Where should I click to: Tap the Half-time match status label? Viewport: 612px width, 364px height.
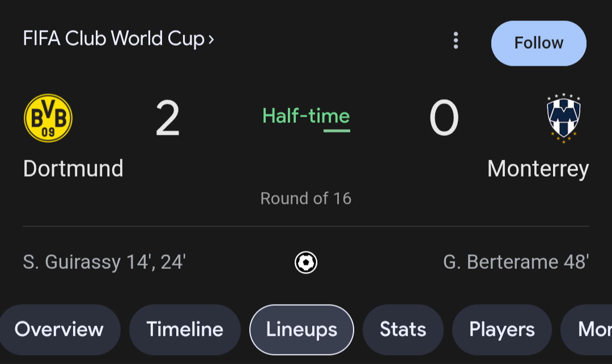[306, 116]
